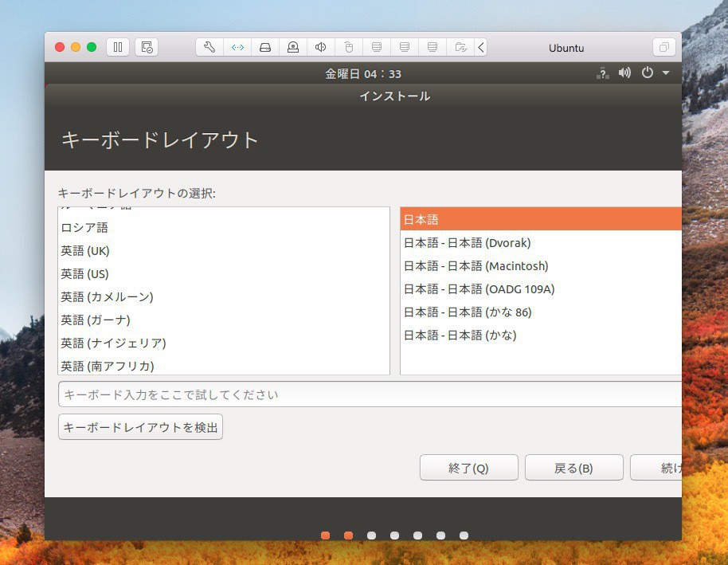Open the shared folders icon in toolbar
The width and height of the screenshot is (728, 565).
[460, 47]
